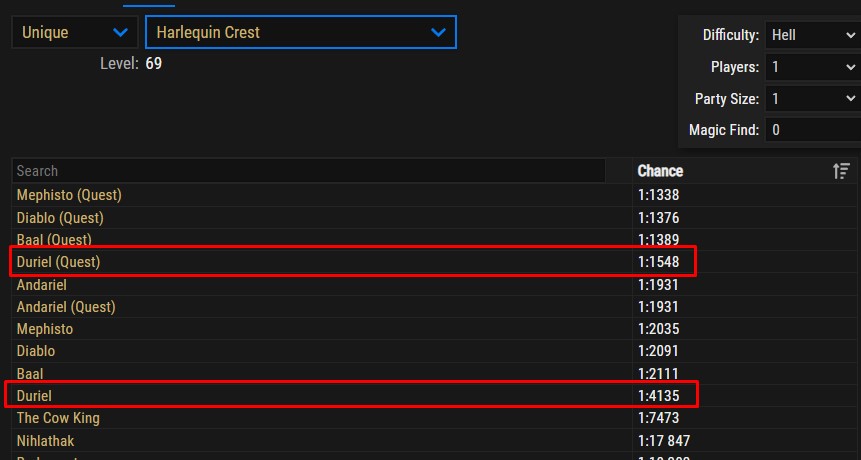Click chance value 1:1389

(x=658, y=240)
